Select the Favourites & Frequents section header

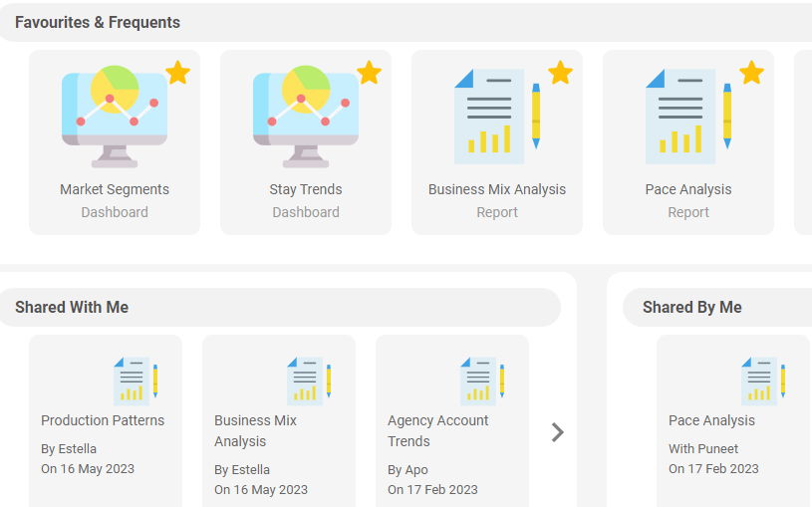pos(98,22)
